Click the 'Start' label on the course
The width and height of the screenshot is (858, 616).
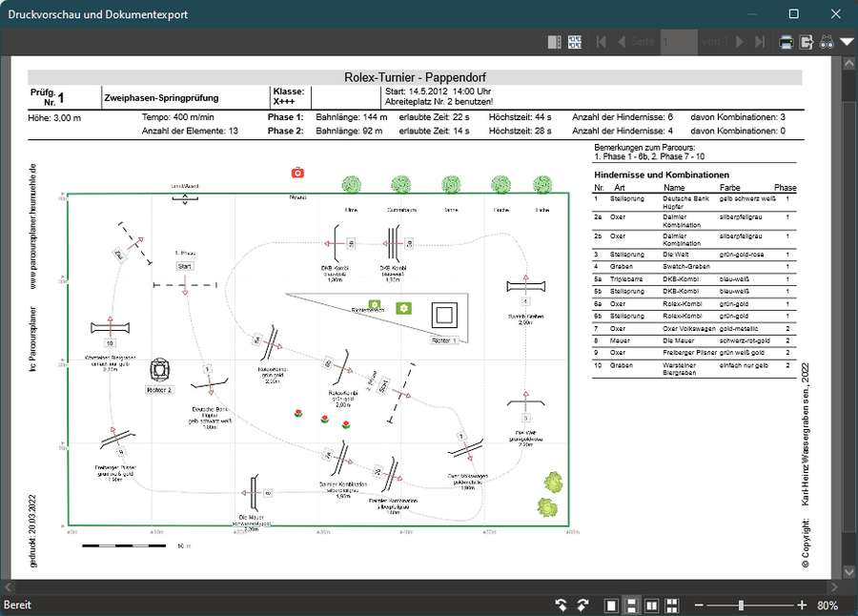coord(185,267)
